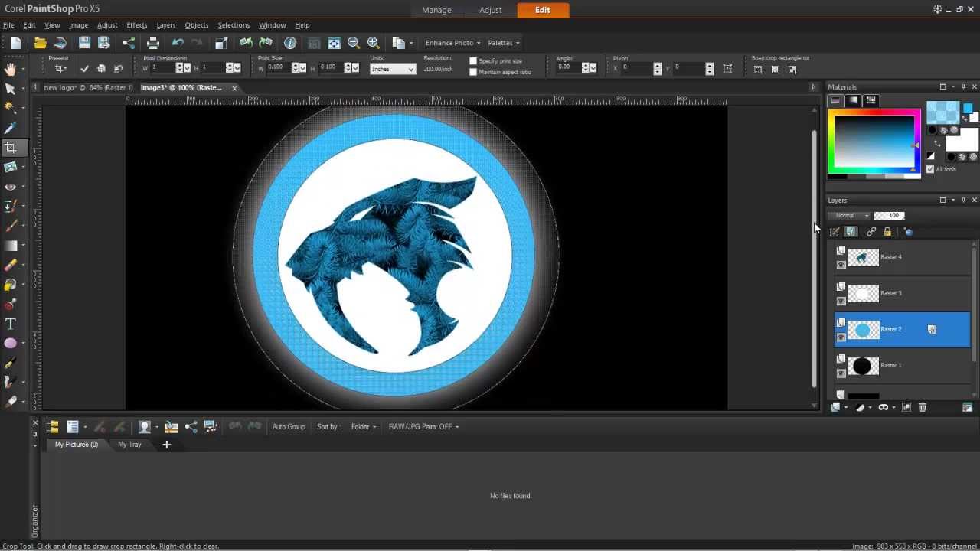The height and width of the screenshot is (551, 980).
Task: Open a file with the folder icon
Action: click(x=40, y=43)
